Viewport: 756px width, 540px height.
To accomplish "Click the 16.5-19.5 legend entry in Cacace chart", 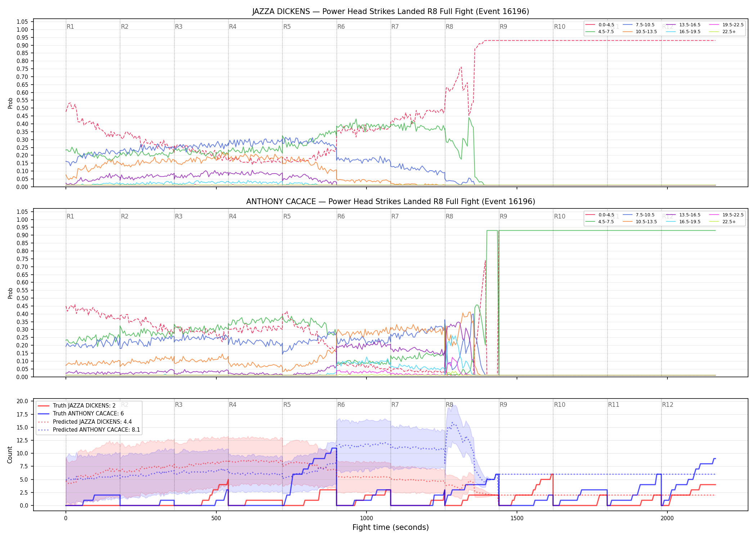I will pyautogui.click(x=683, y=222).
